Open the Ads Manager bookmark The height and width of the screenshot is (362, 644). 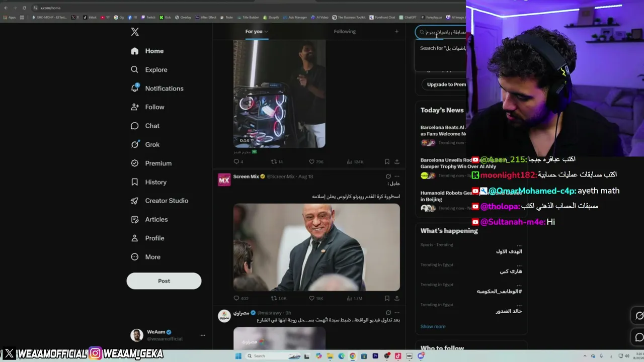coord(295,18)
